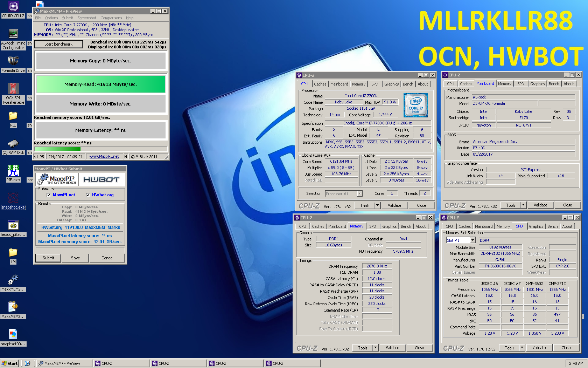Open the Options menu in MaxxMEM²

pyautogui.click(x=51, y=18)
